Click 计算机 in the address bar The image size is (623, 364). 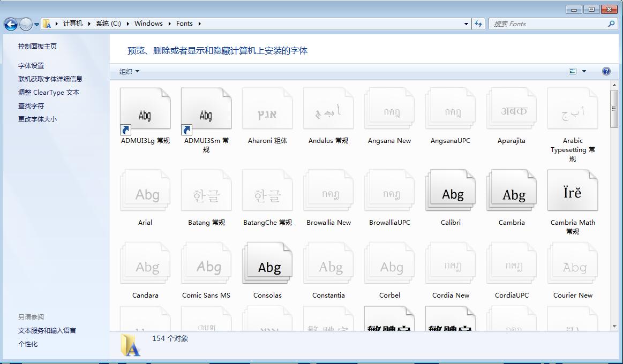point(73,24)
